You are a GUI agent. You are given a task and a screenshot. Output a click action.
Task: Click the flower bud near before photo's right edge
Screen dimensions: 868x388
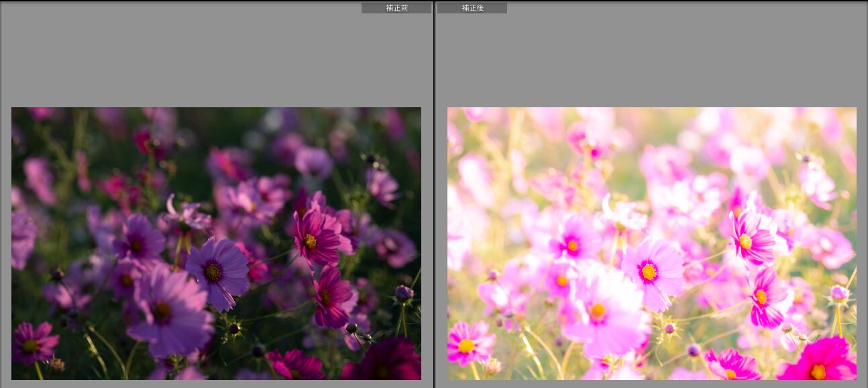(x=403, y=293)
